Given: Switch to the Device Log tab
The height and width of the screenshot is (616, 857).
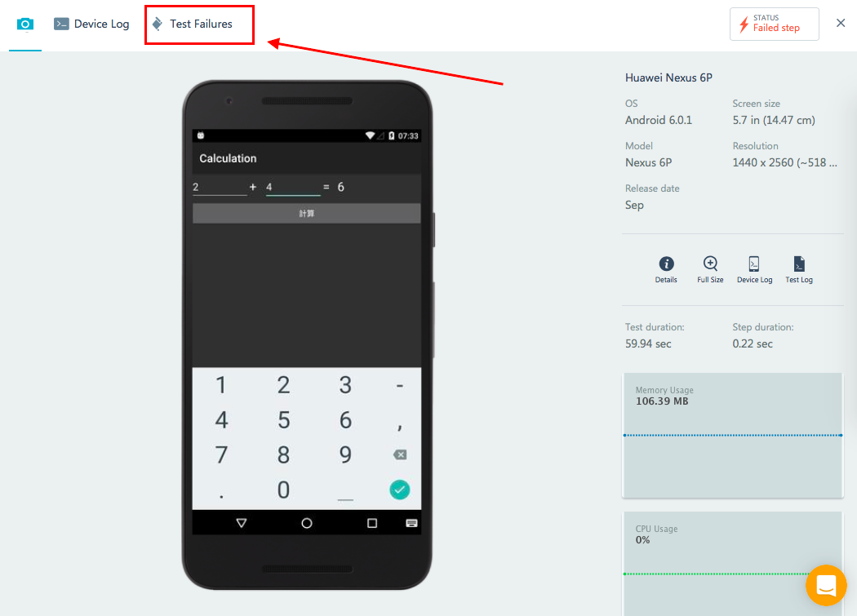Looking at the screenshot, I should [x=91, y=24].
